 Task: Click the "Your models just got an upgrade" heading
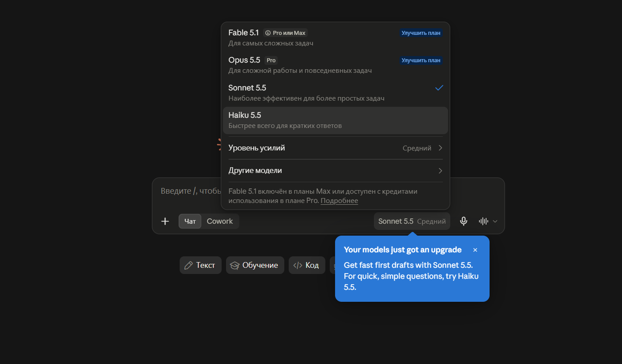403,250
